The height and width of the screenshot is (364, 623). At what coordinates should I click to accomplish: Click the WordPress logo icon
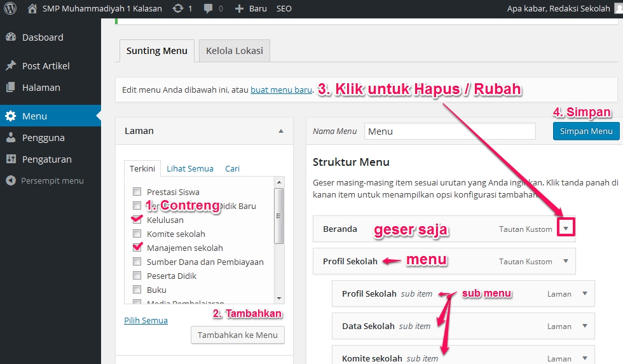click(x=10, y=9)
